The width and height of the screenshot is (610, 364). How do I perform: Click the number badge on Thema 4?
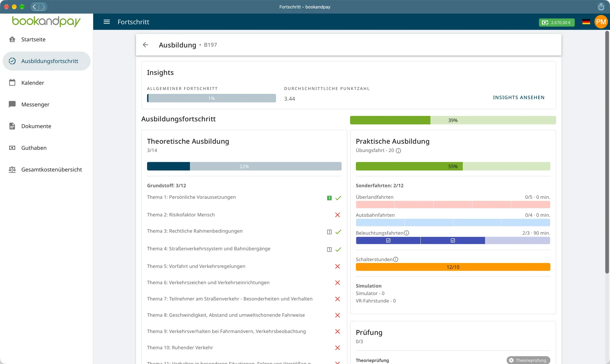(x=329, y=249)
